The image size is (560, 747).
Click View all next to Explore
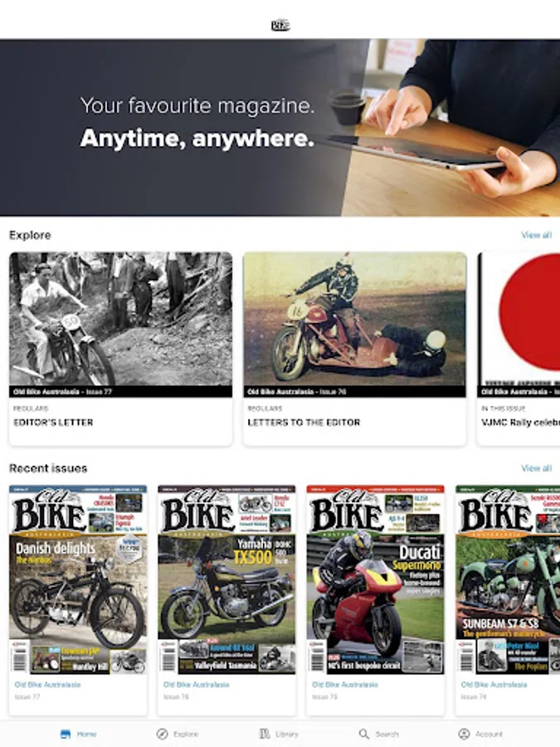tap(536, 235)
